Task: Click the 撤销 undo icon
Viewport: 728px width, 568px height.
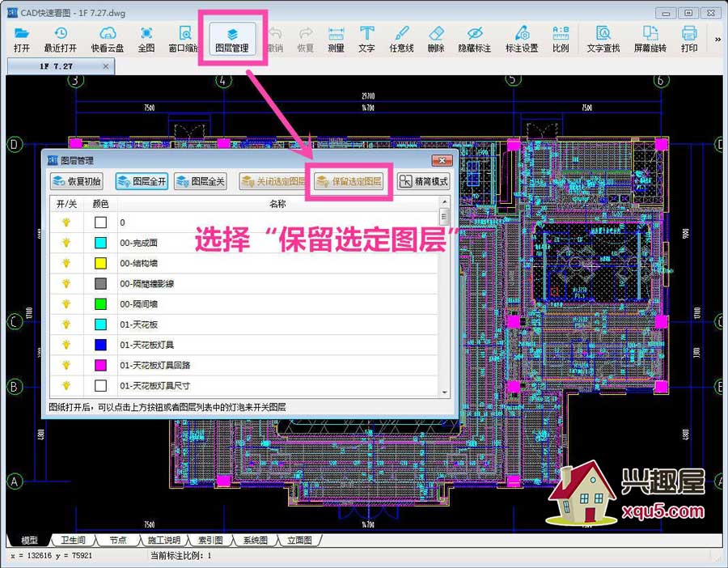Action: point(275,39)
